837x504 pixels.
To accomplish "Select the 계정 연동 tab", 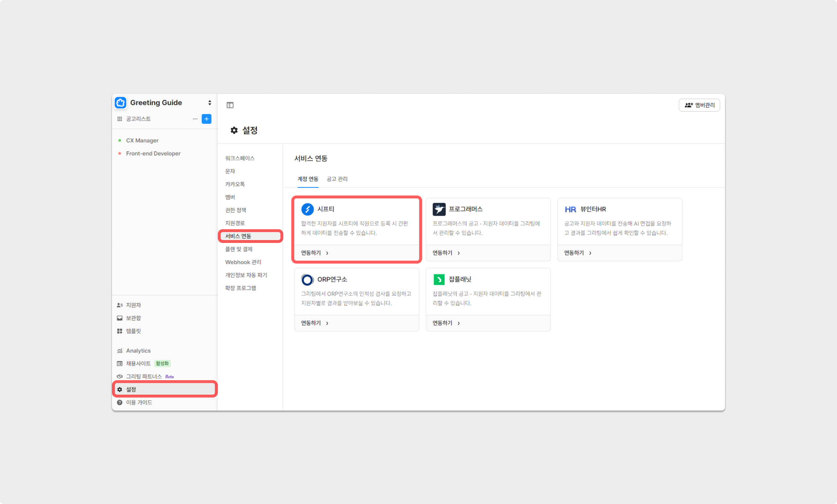I will point(308,179).
